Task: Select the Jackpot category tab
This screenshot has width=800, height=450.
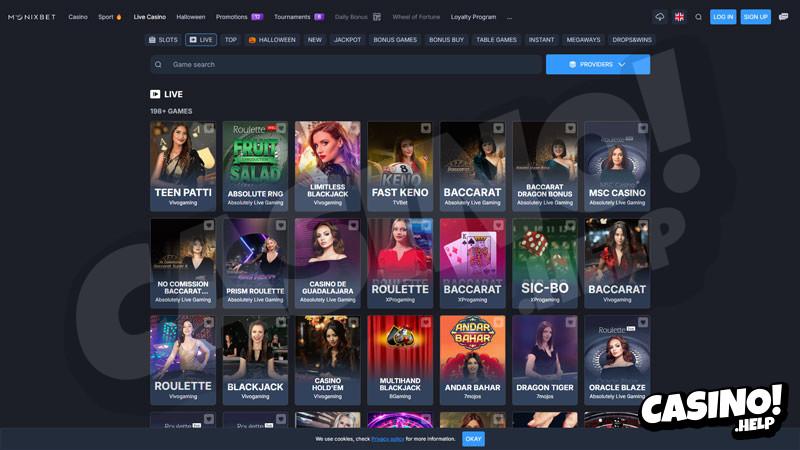Action: click(x=347, y=40)
